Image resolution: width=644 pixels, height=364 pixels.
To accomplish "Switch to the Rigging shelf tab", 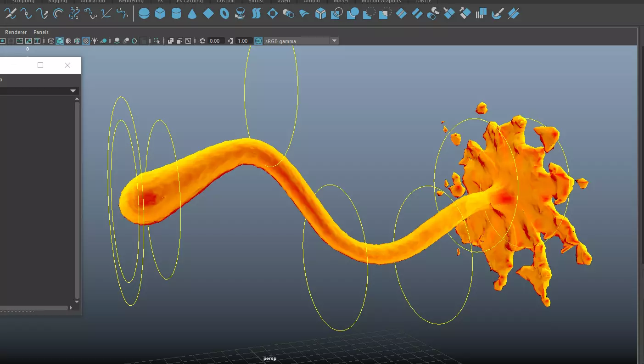I will (57, 1).
